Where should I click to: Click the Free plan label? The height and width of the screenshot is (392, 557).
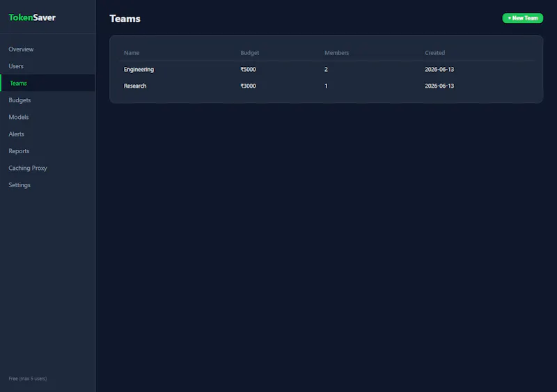[28, 379]
